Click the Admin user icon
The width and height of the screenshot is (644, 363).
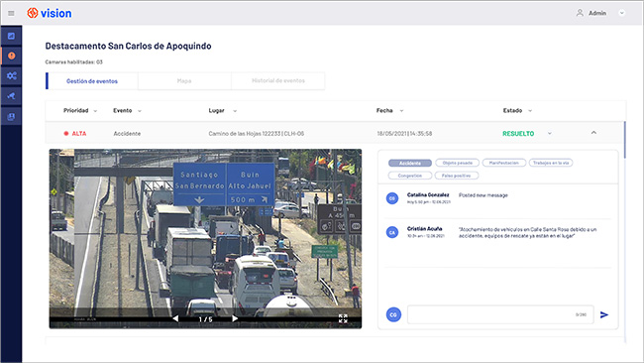[580, 13]
